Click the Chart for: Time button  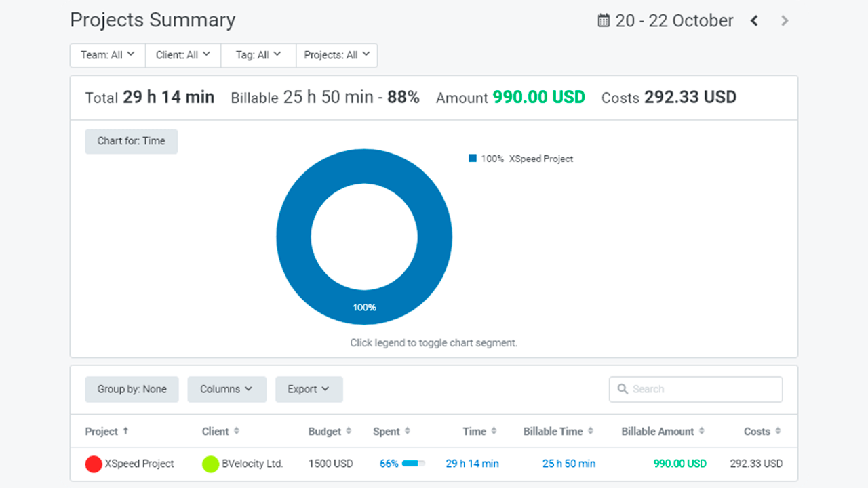coord(131,141)
